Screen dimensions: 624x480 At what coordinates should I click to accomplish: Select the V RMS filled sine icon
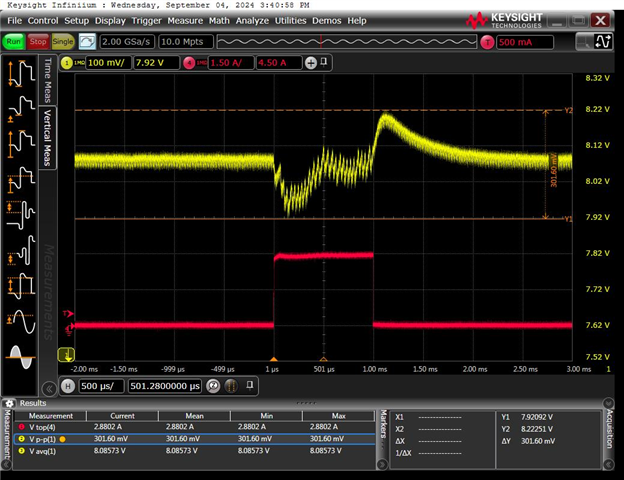pyautogui.click(x=21, y=357)
